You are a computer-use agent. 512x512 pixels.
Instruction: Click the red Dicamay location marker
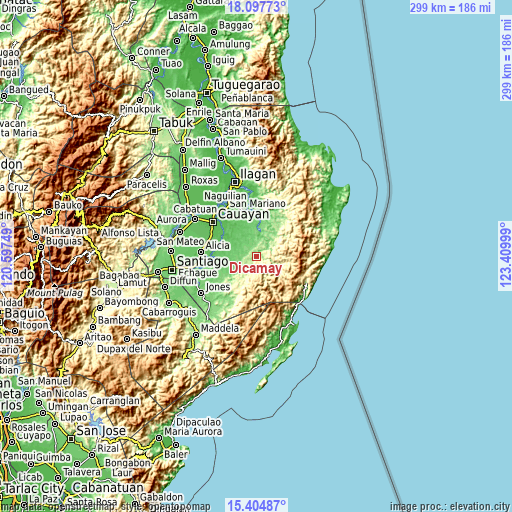[x=256, y=256]
